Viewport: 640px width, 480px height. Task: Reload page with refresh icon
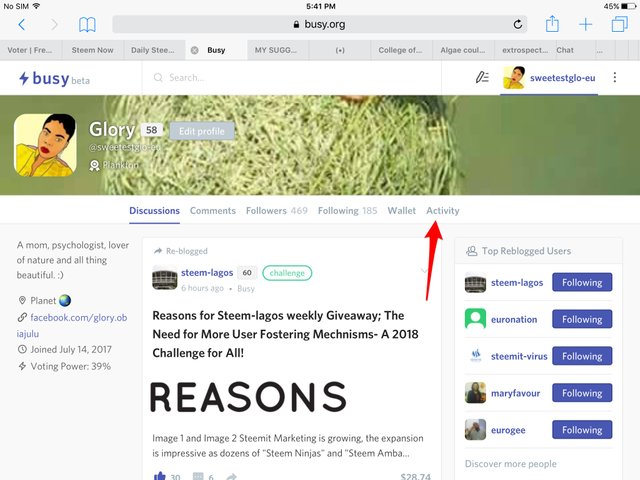pyautogui.click(x=518, y=24)
